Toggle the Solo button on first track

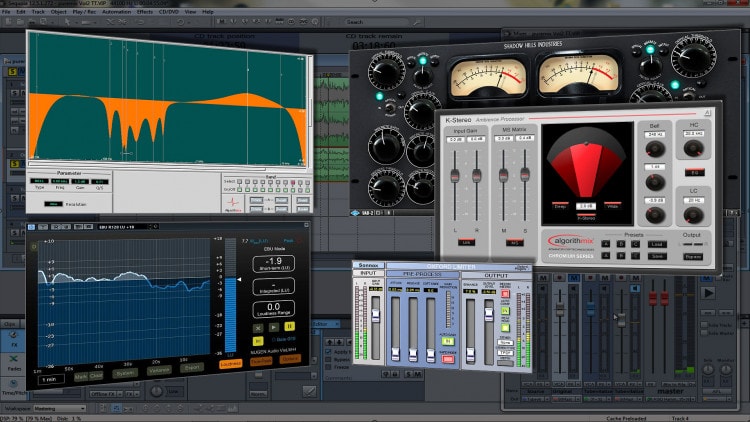pyautogui.click(x=13, y=73)
